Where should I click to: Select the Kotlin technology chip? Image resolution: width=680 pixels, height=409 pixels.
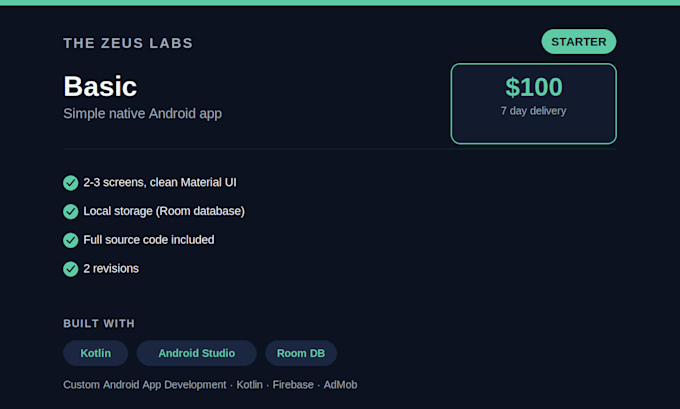click(x=95, y=353)
